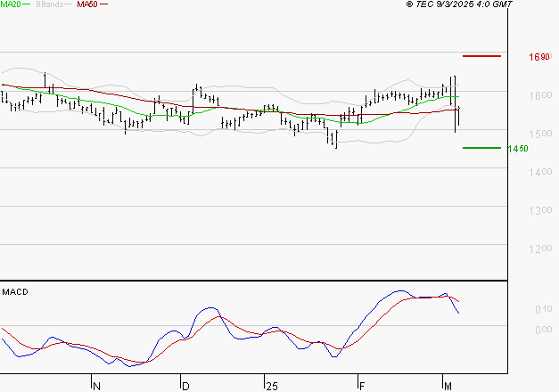Click the N month marker on time axis

(96, 385)
